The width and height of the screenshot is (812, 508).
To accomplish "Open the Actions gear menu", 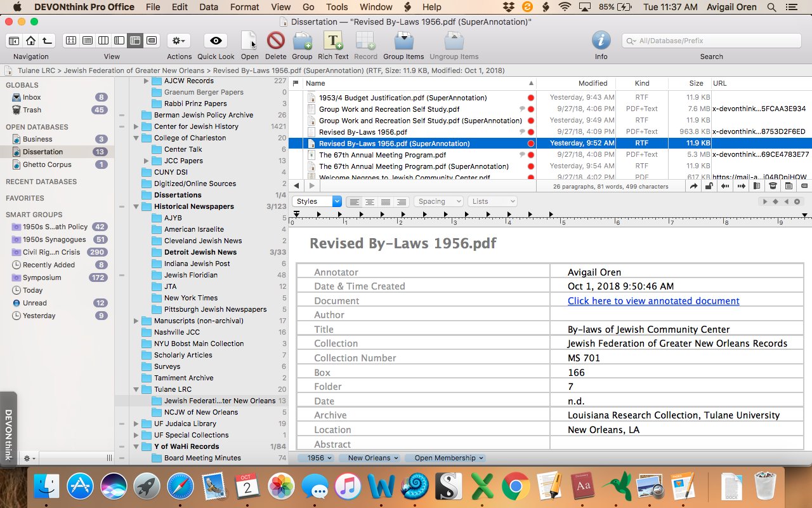I will 179,41.
